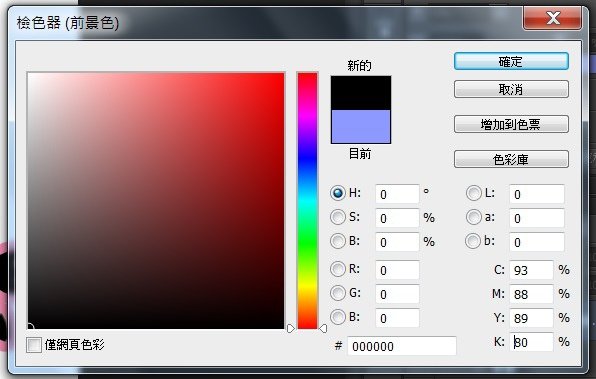Click the H hue degree input field
Image resolution: width=596 pixels, height=379 pixels.
click(397, 194)
